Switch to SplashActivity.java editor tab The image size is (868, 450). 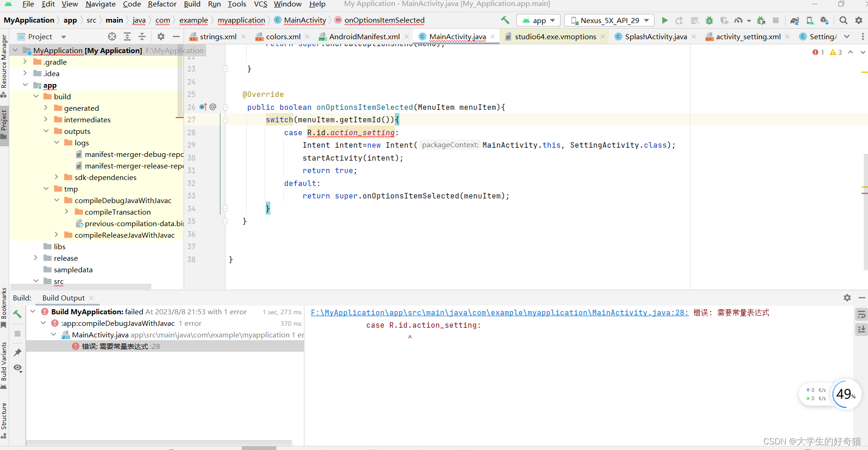pos(656,36)
